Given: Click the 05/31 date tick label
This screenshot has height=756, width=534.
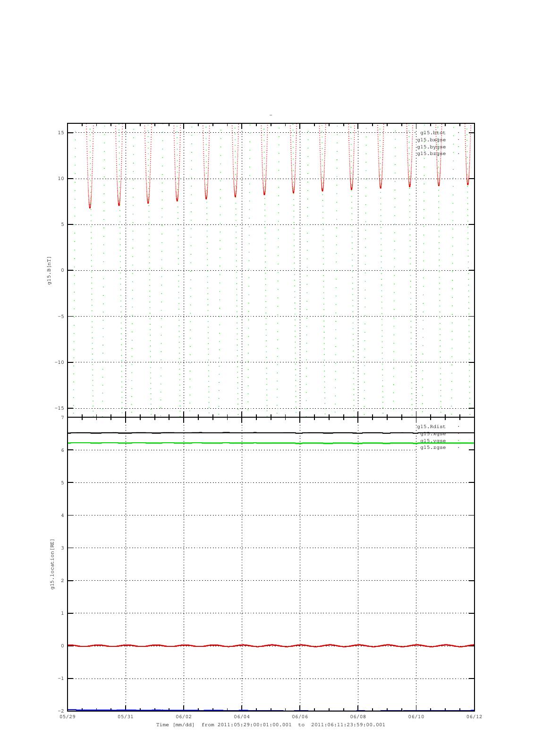Looking at the screenshot, I should 126,717.
